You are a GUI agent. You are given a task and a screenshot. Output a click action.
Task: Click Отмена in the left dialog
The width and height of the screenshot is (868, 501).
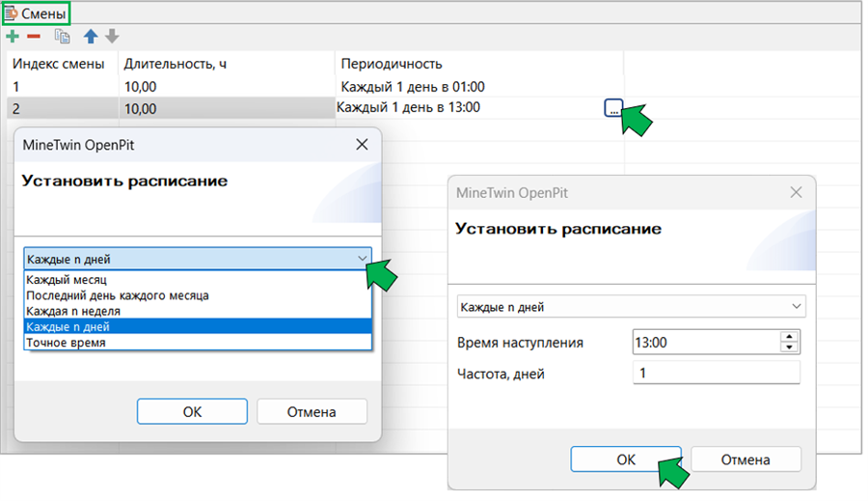click(312, 412)
